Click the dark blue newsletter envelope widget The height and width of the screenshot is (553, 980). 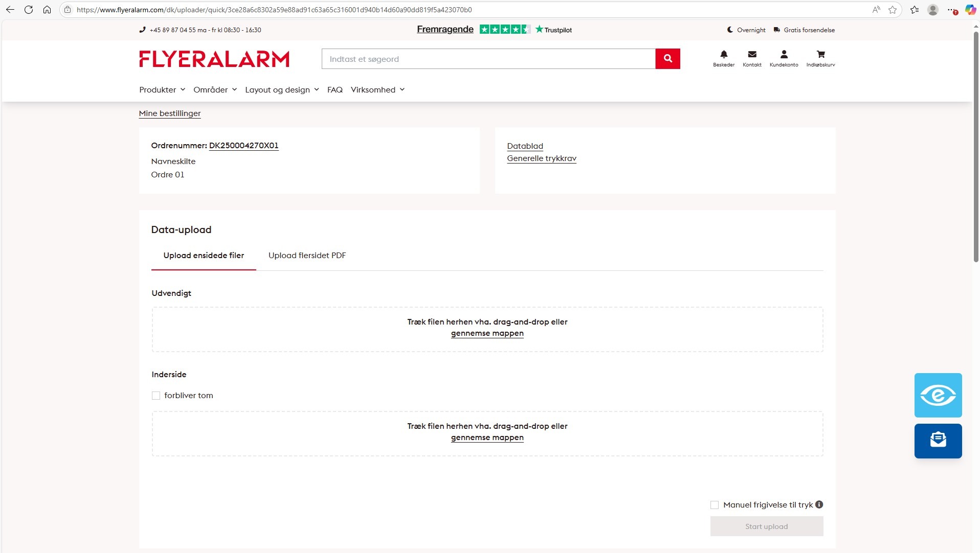pos(938,441)
